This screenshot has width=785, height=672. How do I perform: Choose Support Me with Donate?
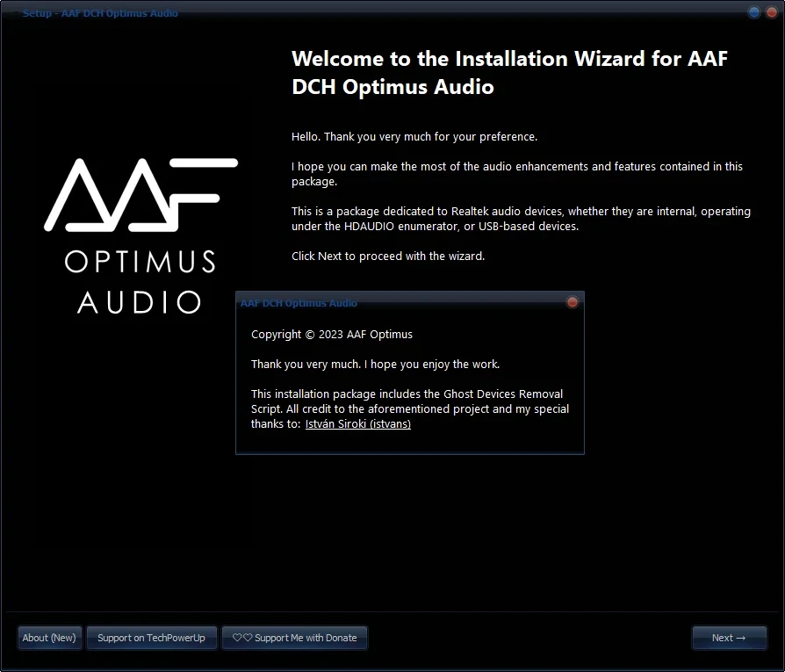tap(294, 638)
